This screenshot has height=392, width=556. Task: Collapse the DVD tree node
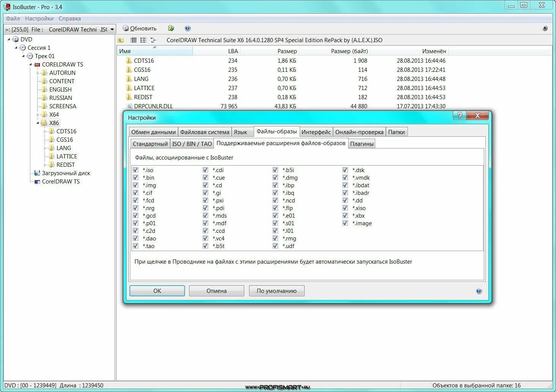(x=9, y=40)
